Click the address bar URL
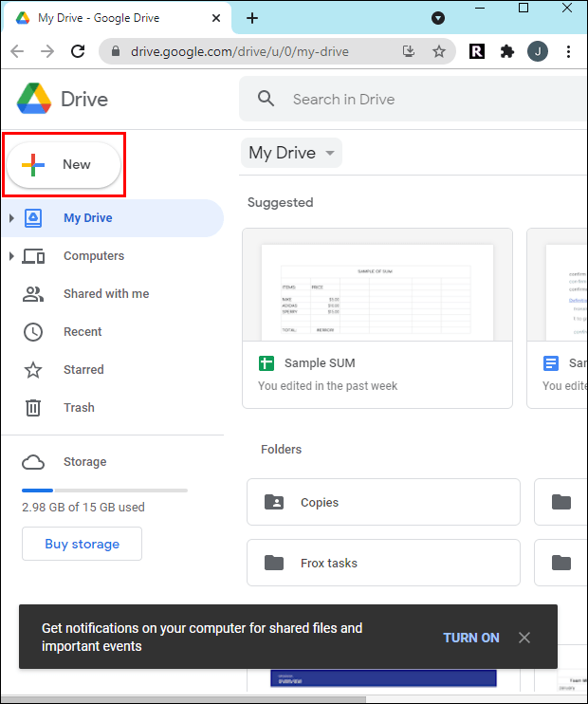Screen dimensions: 588x704 240,51
